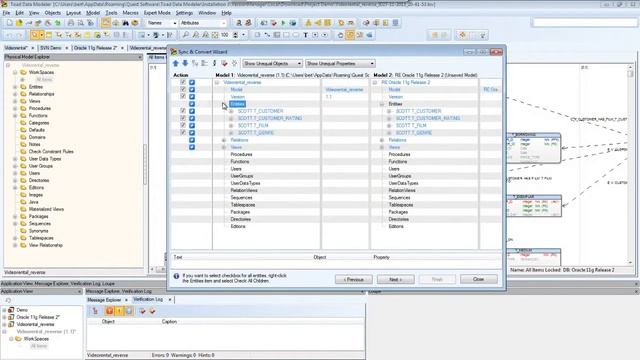640x360 pixels.
Task: Click the Open file toolbar icon
Action: tap(19, 23)
